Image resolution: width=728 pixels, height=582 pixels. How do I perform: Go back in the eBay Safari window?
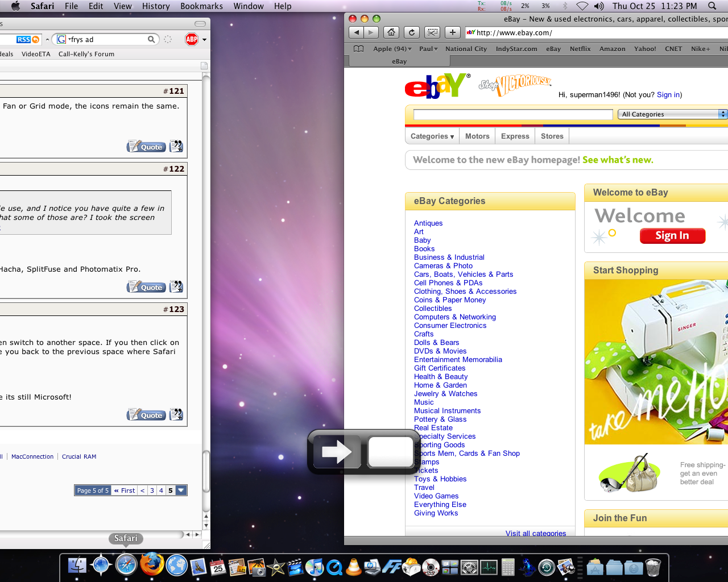[357, 32]
